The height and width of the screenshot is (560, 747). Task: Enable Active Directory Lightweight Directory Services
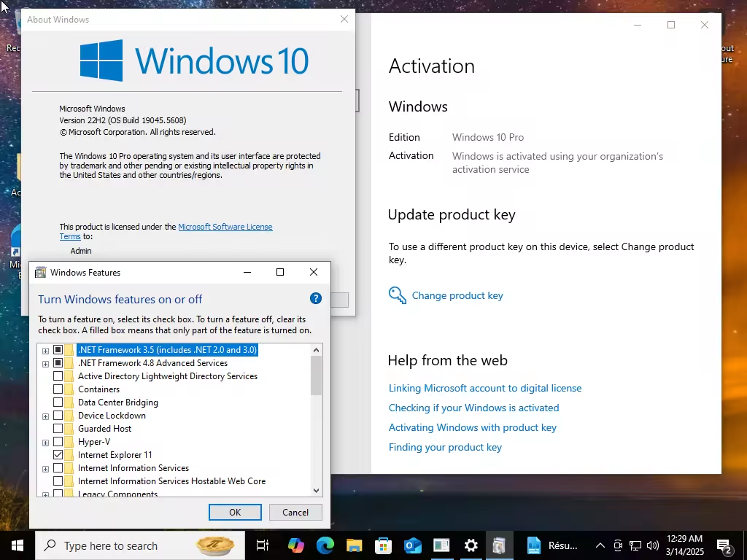point(58,376)
